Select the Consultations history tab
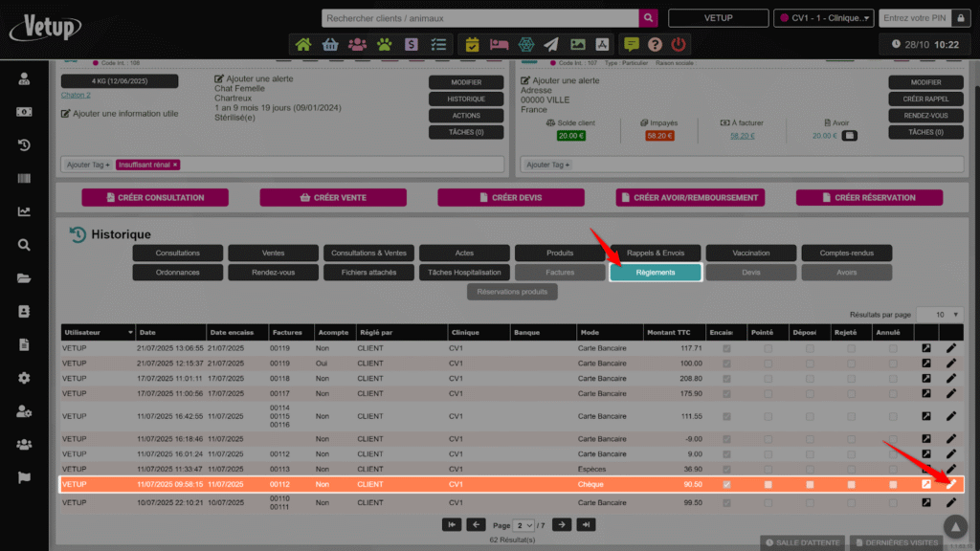This screenshot has height=551, width=980. (x=177, y=253)
